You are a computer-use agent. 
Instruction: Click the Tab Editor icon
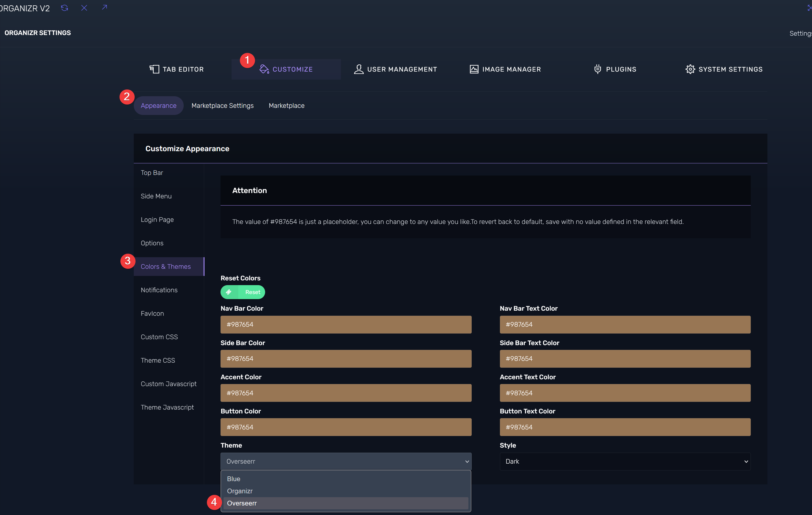pos(154,69)
